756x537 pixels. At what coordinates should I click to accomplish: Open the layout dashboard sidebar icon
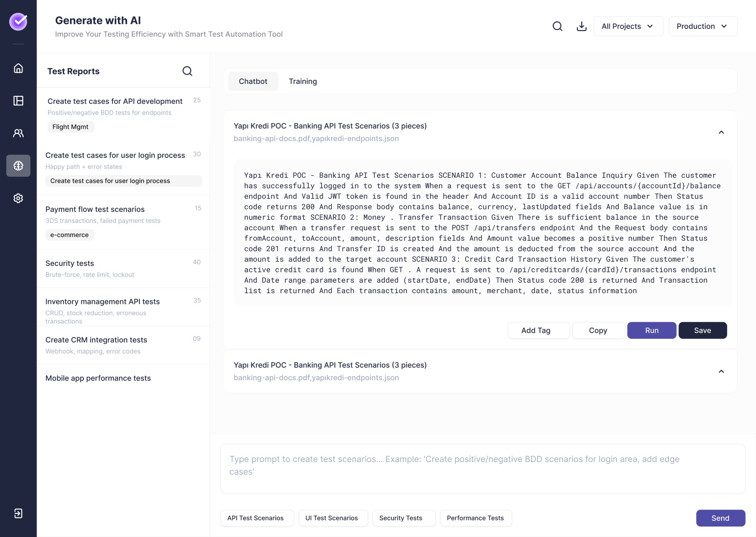tap(18, 101)
